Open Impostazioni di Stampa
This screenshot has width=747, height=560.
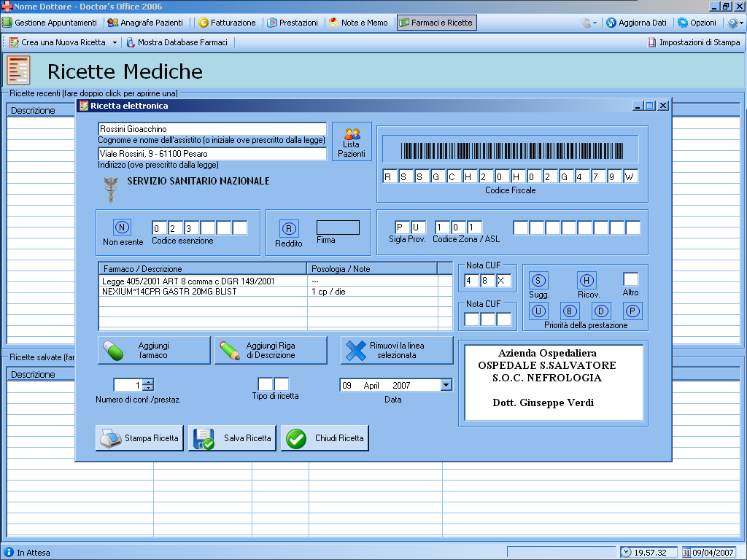click(694, 42)
